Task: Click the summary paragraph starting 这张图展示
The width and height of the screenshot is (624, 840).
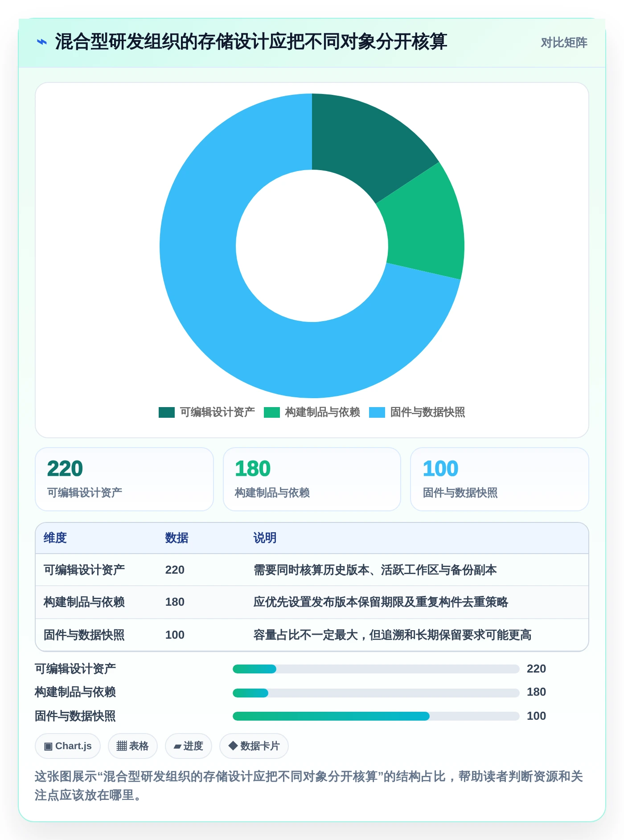Action: tap(309, 786)
